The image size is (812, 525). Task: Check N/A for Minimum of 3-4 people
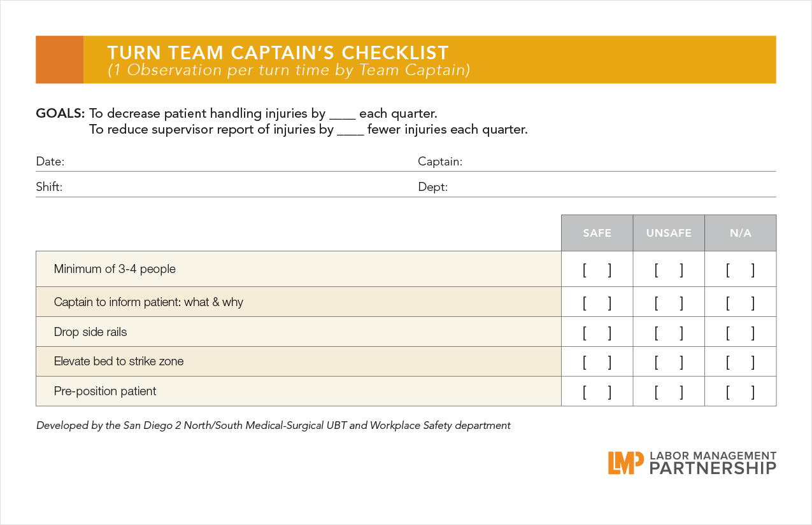click(740, 270)
